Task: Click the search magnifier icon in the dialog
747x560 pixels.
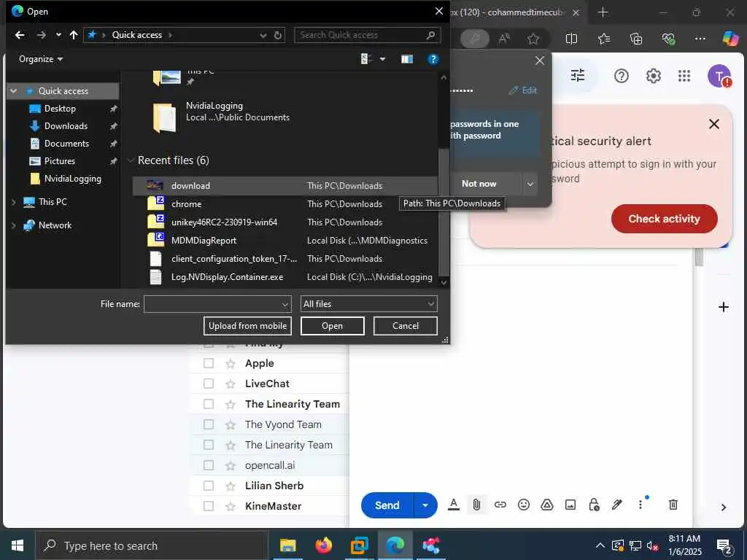Action: [430, 35]
